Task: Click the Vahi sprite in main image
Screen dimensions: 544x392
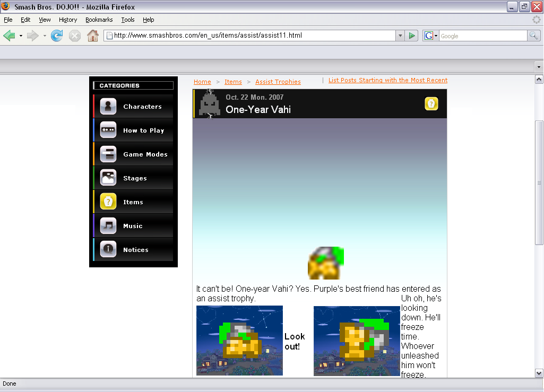Action: pyautogui.click(x=326, y=263)
